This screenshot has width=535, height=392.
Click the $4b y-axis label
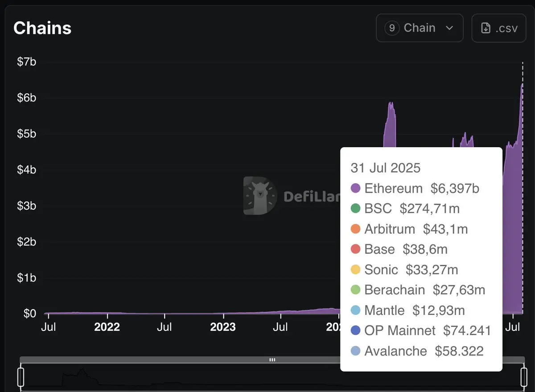pos(27,170)
